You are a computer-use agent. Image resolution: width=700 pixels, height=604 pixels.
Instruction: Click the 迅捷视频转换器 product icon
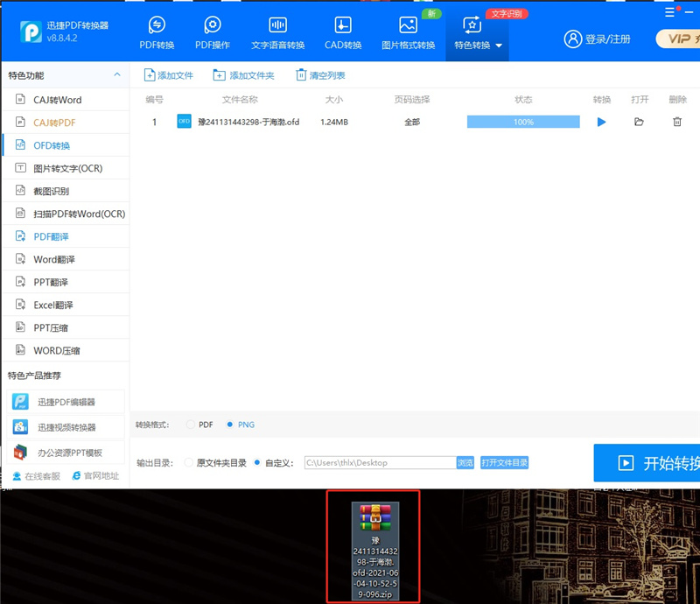click(20, 426)
